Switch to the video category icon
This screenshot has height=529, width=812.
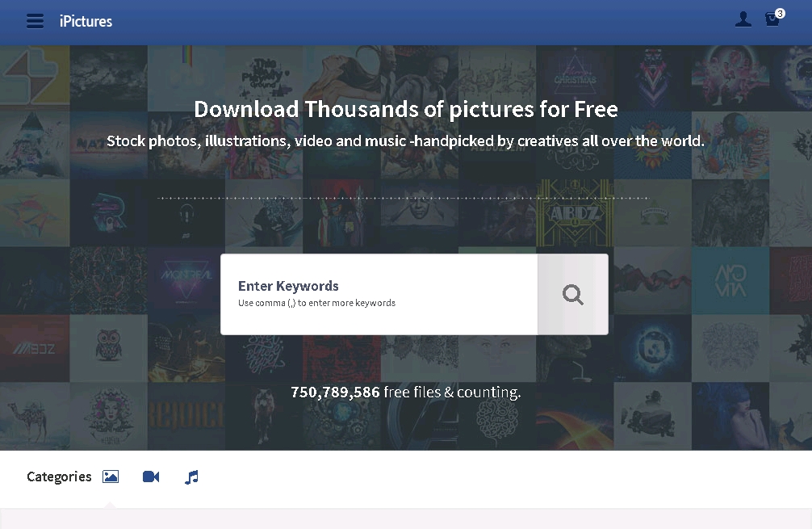[x=151, y=477]
